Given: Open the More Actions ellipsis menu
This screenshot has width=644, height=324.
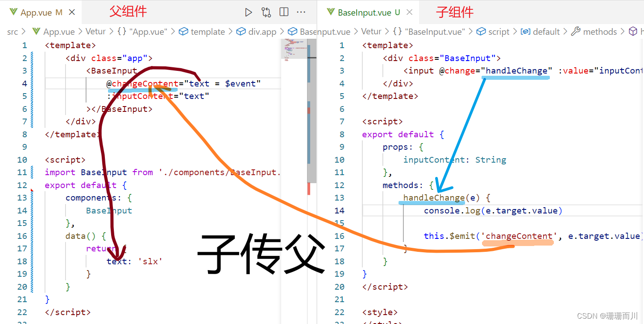Looking at the screenshot, I should pos(301,12).
